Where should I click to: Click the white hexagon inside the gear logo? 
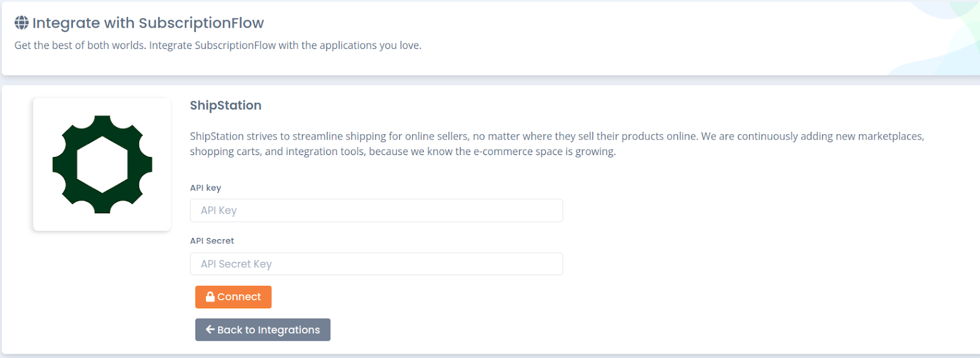(102, 164)
